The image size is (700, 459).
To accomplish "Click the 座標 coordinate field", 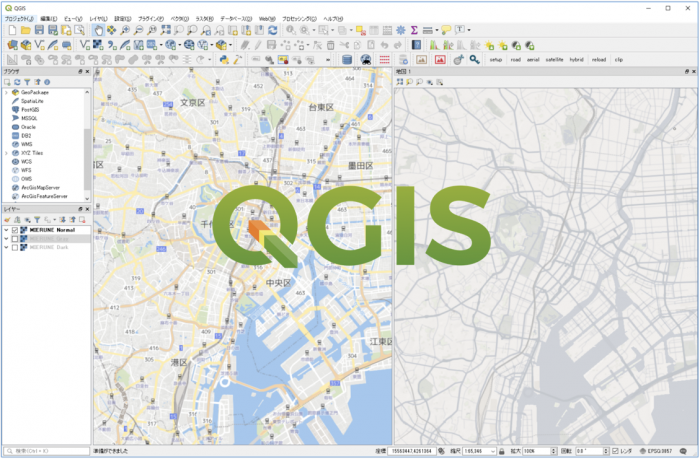I will (411, 451).
